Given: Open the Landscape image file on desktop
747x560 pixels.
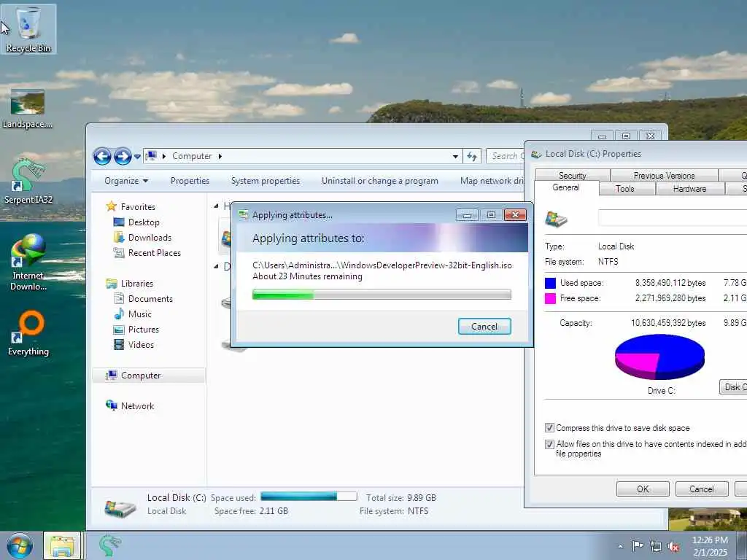Looking at the screenshot, I should pos(27,109).
